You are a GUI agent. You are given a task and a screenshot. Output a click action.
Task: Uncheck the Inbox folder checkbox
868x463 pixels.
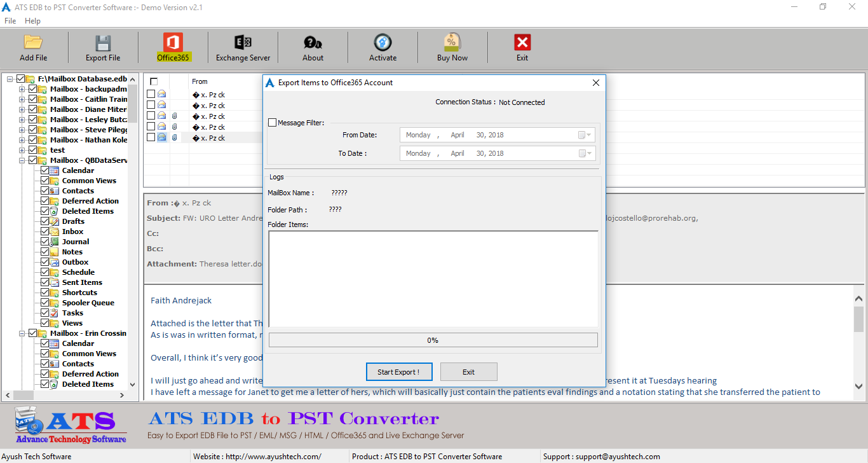(x=44, y=231)
